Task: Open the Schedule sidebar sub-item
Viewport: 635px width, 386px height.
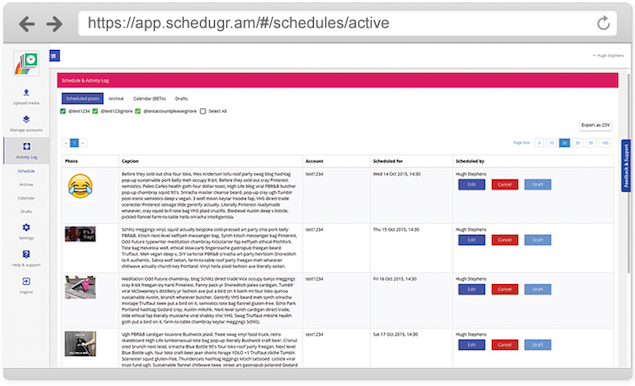Action: point(26,171)
